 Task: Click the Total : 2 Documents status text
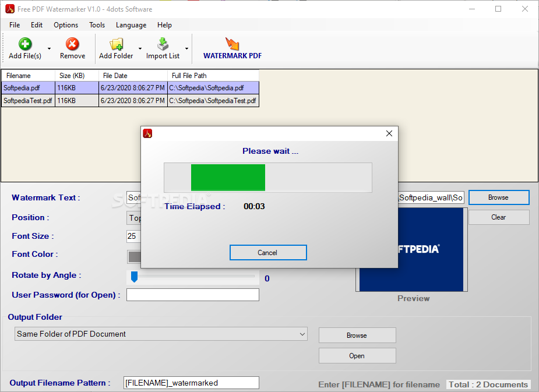tap(488, 384)
